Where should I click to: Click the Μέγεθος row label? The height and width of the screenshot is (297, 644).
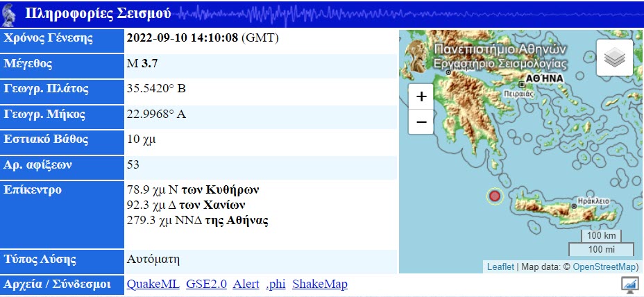pos(28,64)
